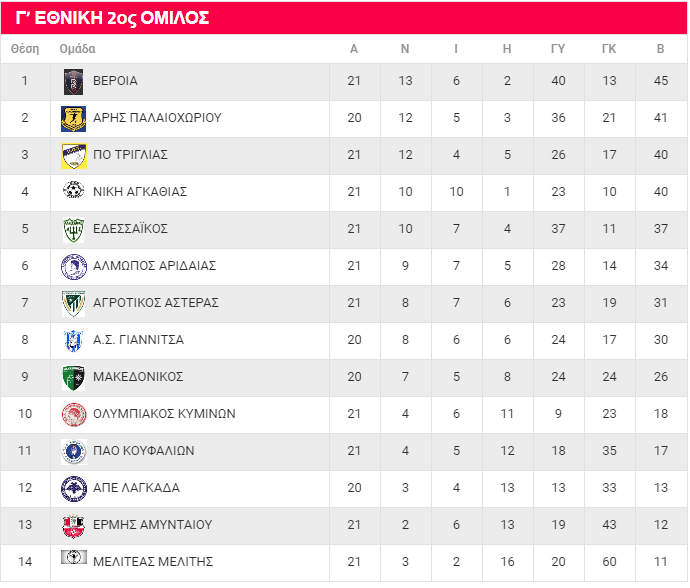The width and height of the screenshot is (690, 588).
Task: Click the Γ' ΕΘΝΙΚΗ 2ος ΟΜΙΛΟΣ header
Action: (x=112, y=18)
